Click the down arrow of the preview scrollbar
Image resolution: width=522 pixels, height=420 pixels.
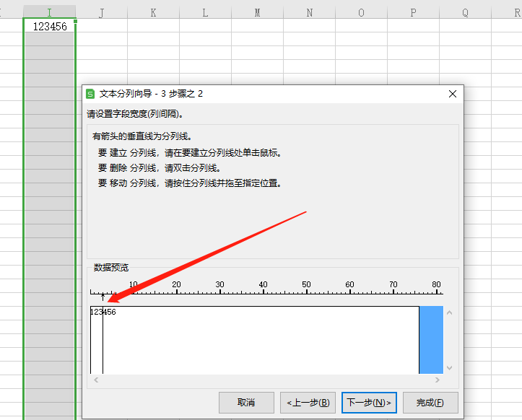click(x=449, y=368)
